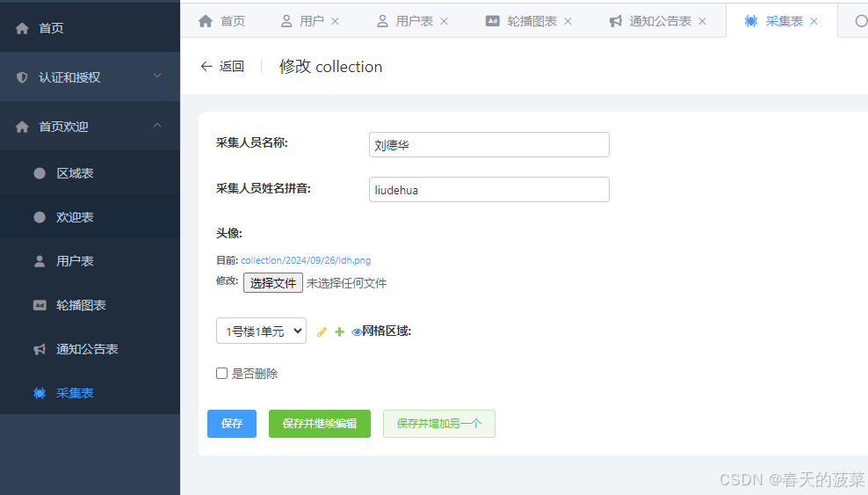Click the megaphone icon in the 通知公告表 tab
The image size is (868, 495).
(616, 21)
